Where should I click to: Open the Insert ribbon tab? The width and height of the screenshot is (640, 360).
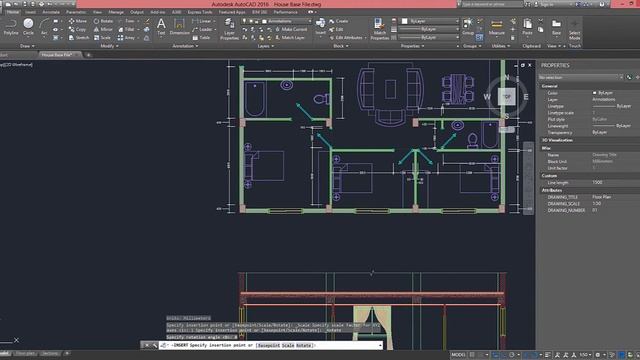[x=31, y=12]
